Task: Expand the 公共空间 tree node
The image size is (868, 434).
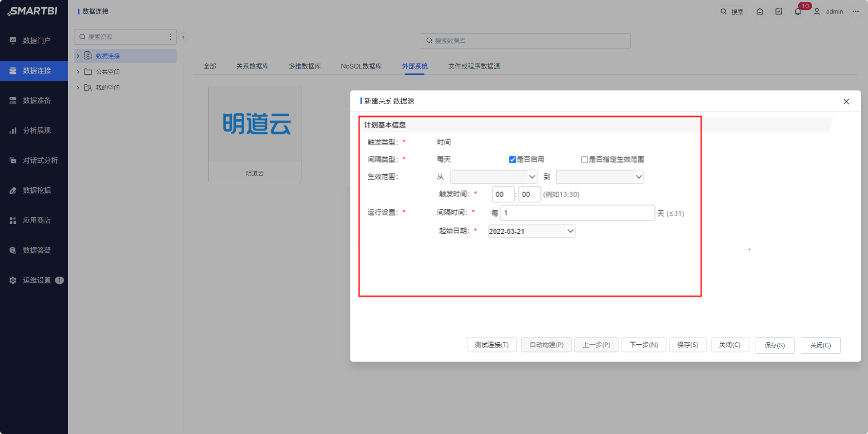Action: tap(78, 72)
